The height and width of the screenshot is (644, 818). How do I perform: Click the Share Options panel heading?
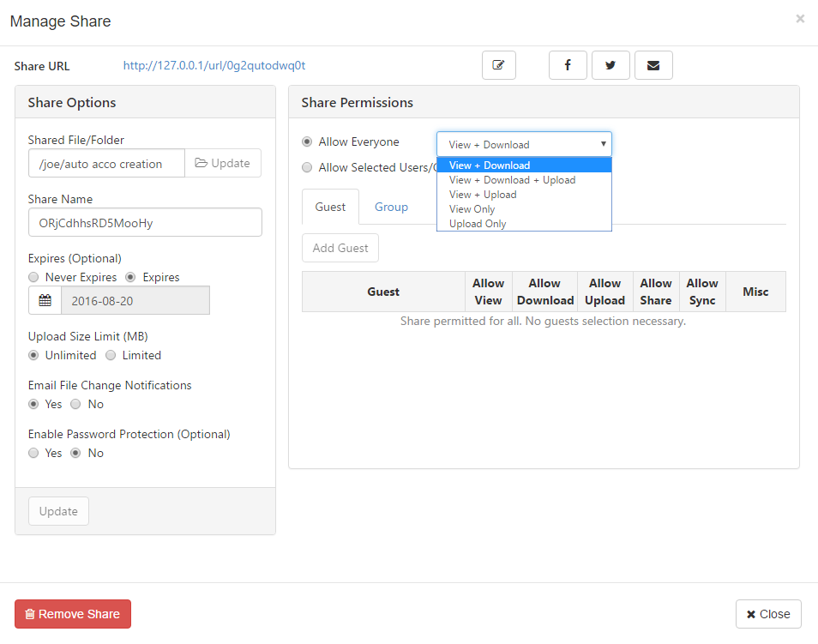(72, 103)
